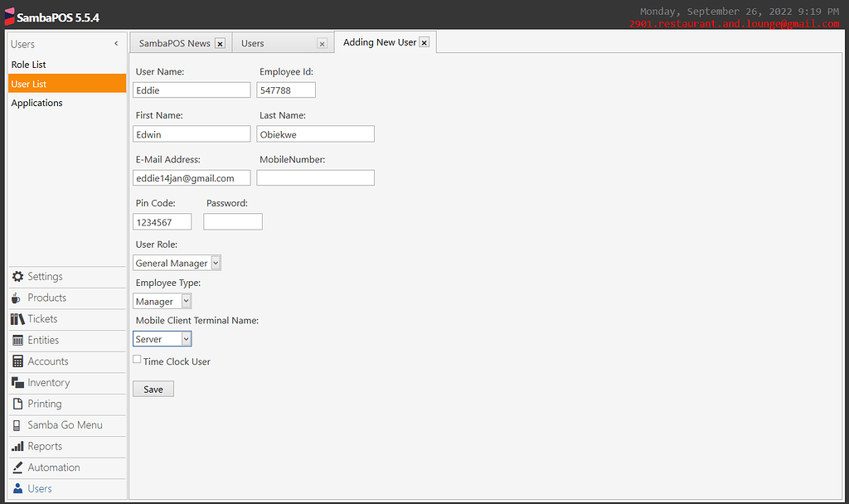Viewport: 849px width, 504px height.
Task: Open the Printing module
Action: [46, 404]
